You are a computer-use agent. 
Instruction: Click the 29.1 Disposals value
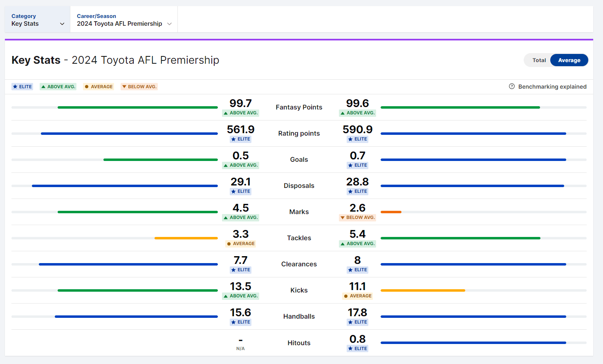point(240,182)
